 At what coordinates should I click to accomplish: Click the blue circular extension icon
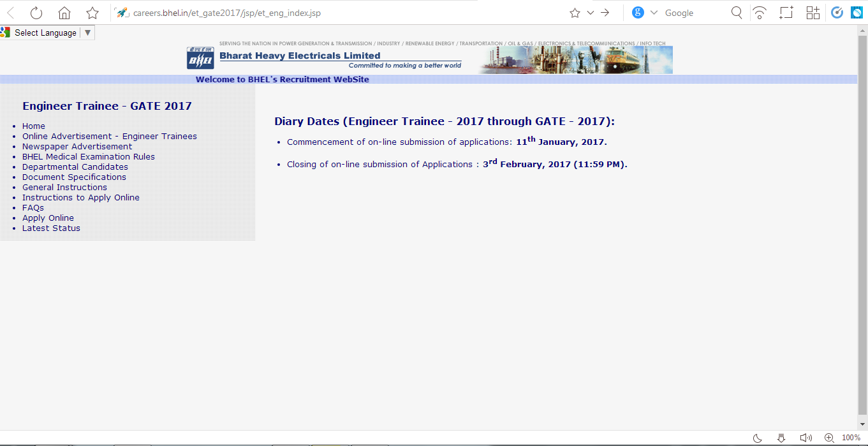click(837, 13)
